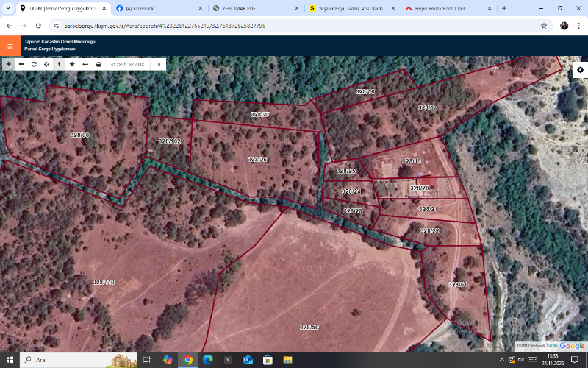The image size is (588, 368).
Task: Open map settings gear button
Action: click(580, 70)
